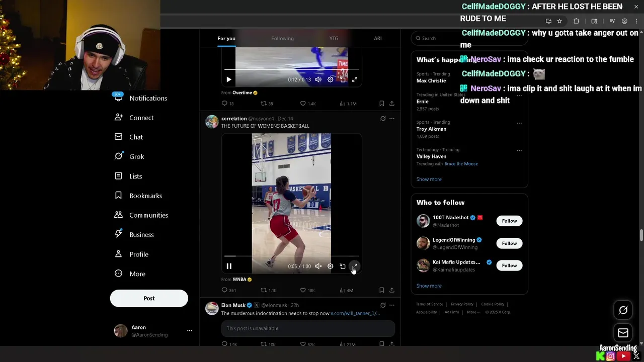Open account switcher dots beside Aaron
Viewport: 644px width, 362px height.
pyautogui.click(x=190, y=330)
